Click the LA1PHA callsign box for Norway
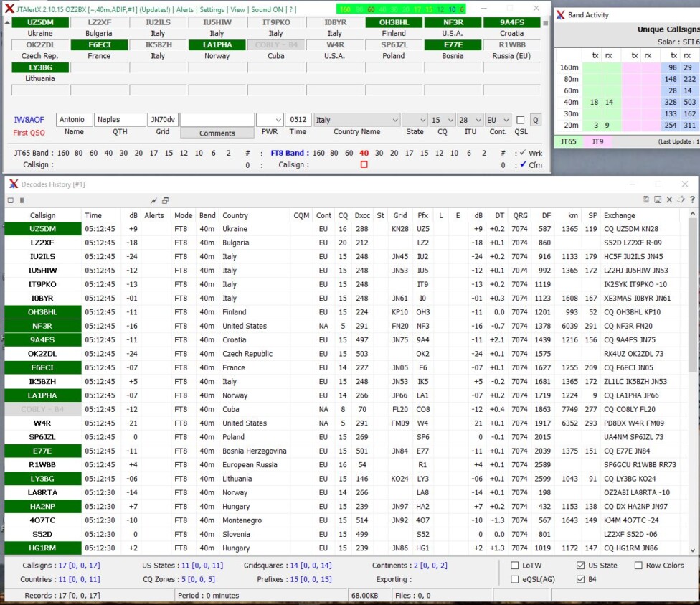 (217, 44)
